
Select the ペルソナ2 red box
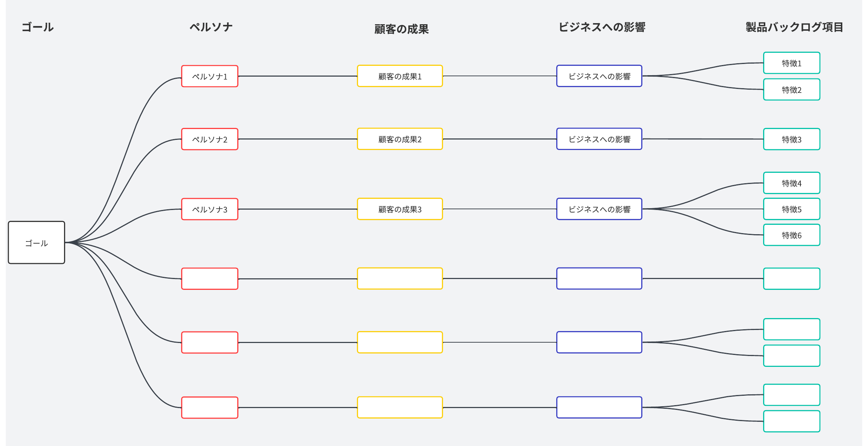(210, 139)
